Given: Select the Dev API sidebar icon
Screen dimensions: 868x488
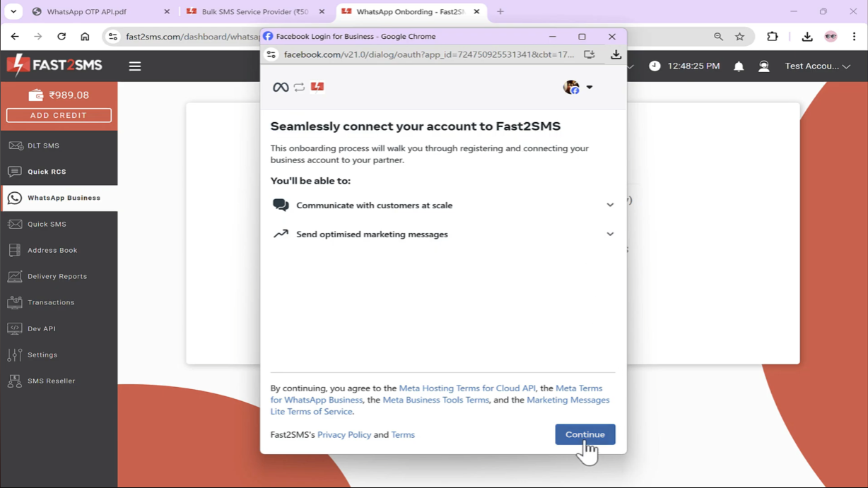Looking at the screenshot, I should 14,328.
